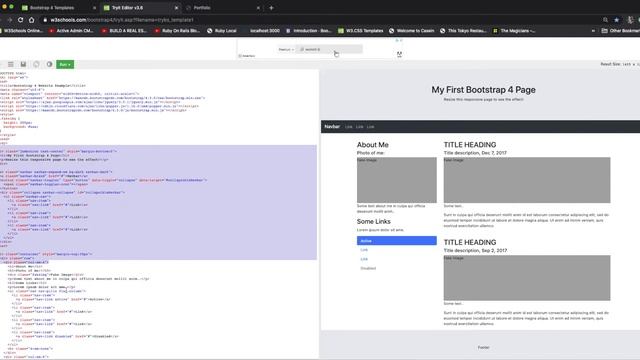Click first Link in dark navbar

[349, 127]
